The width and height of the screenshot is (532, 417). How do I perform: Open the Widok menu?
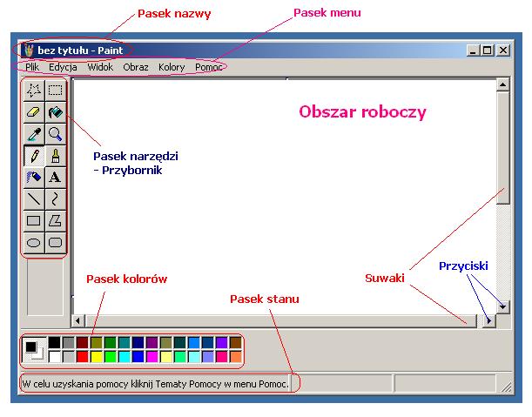100,67
